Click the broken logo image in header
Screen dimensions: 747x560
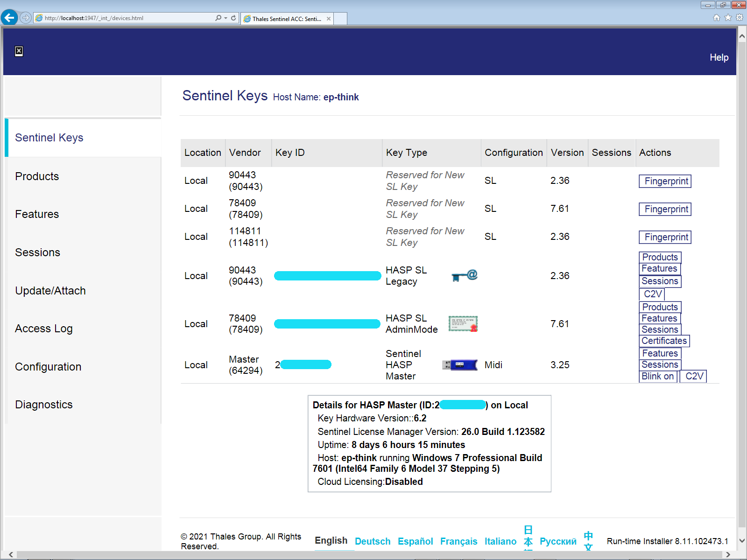click(19, 51)
